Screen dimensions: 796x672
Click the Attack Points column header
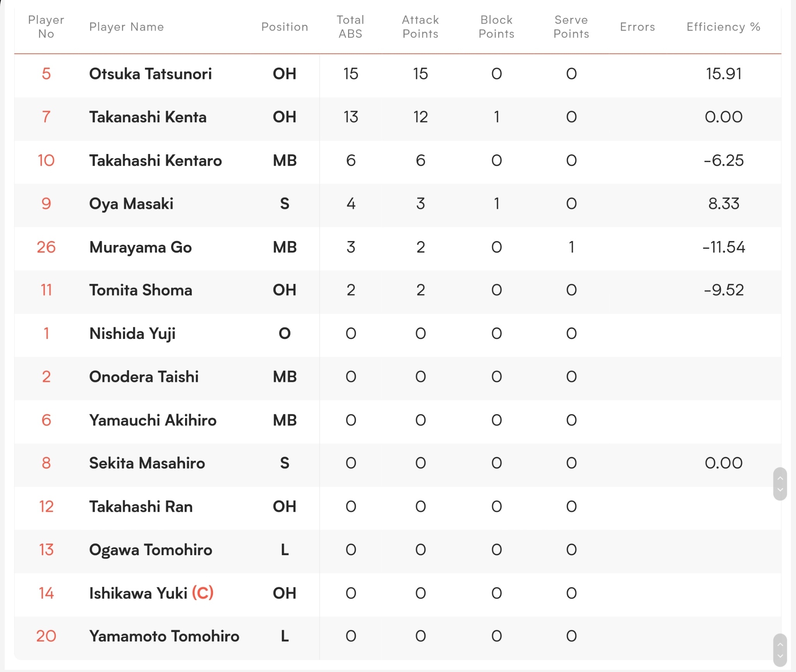420,27
